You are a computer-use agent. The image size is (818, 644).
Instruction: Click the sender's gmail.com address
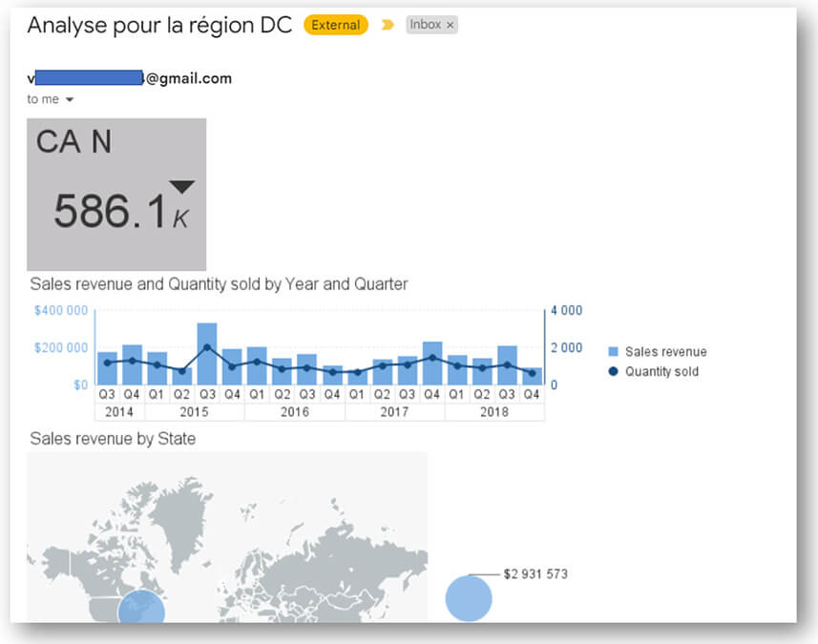pyautogui.click(x=129, y=79)
